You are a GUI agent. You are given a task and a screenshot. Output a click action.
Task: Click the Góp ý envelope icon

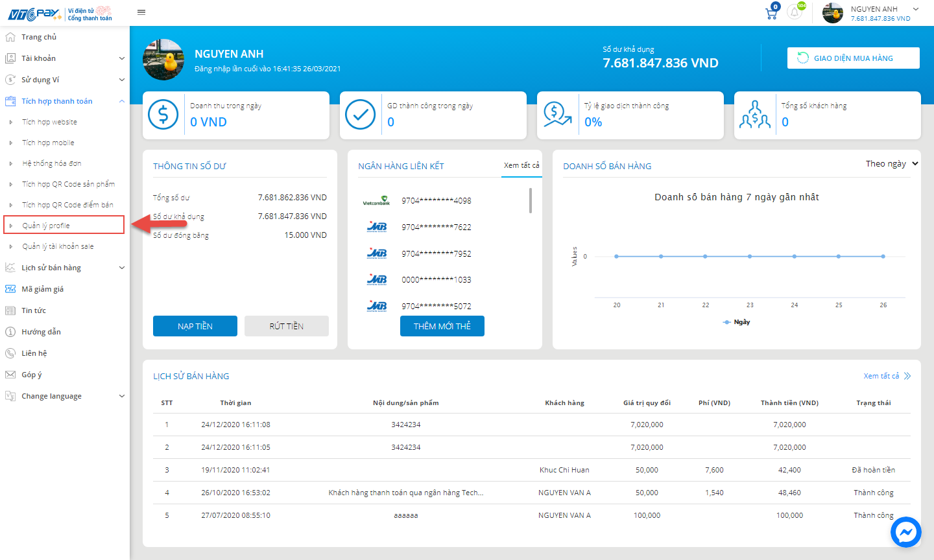[x=10, y=375]
